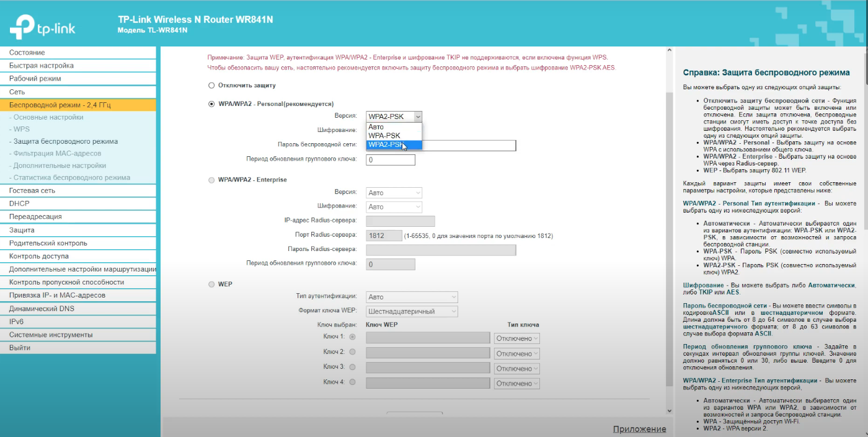The height and width of the screenshot is (437, 868).
Task: Click the group key update period field
Action: pyautogui.click(x=390, y=160)
